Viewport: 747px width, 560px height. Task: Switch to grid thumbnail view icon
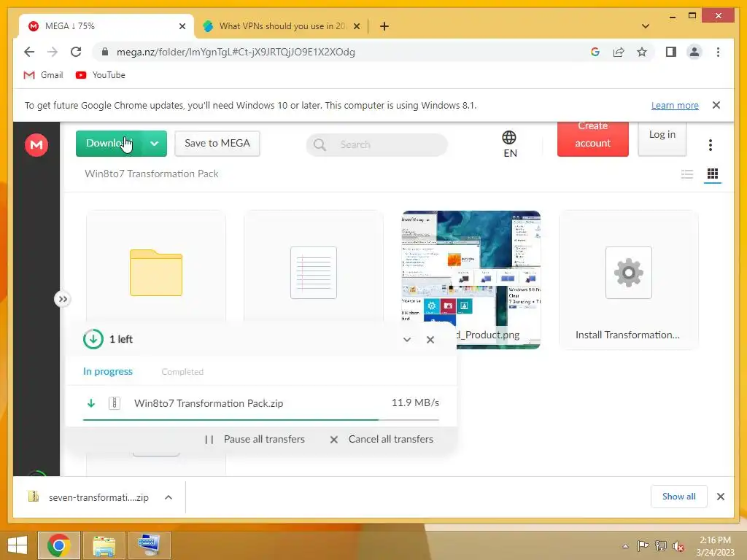pos(712,174)
